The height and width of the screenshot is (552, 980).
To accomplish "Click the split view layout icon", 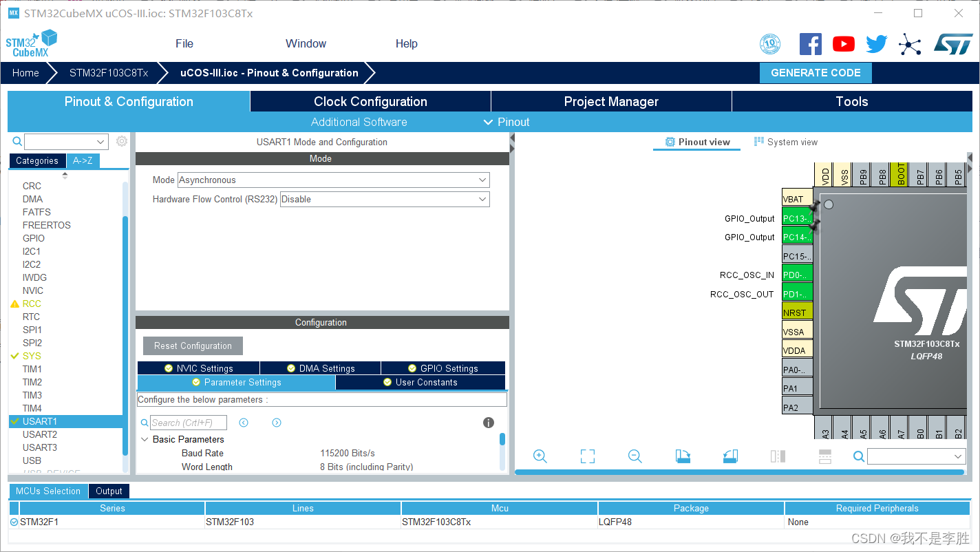I will 778,456.
